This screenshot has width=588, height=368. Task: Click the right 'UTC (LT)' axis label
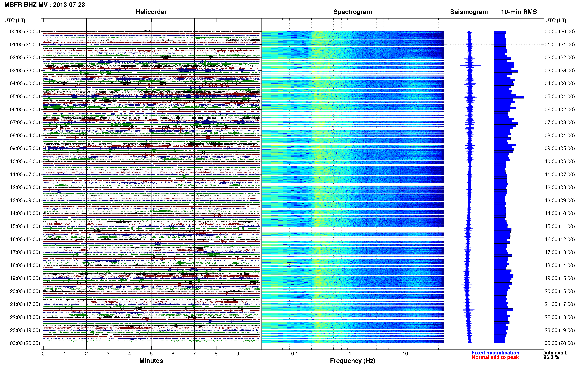pyautogui.click(x=556, y=20)
